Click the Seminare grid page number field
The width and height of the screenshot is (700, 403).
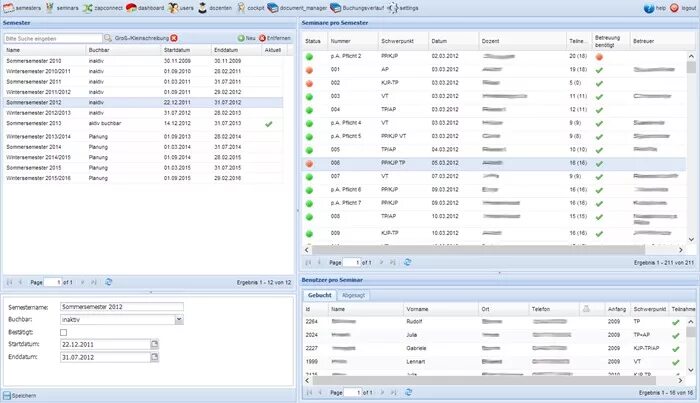click(352, 262)
